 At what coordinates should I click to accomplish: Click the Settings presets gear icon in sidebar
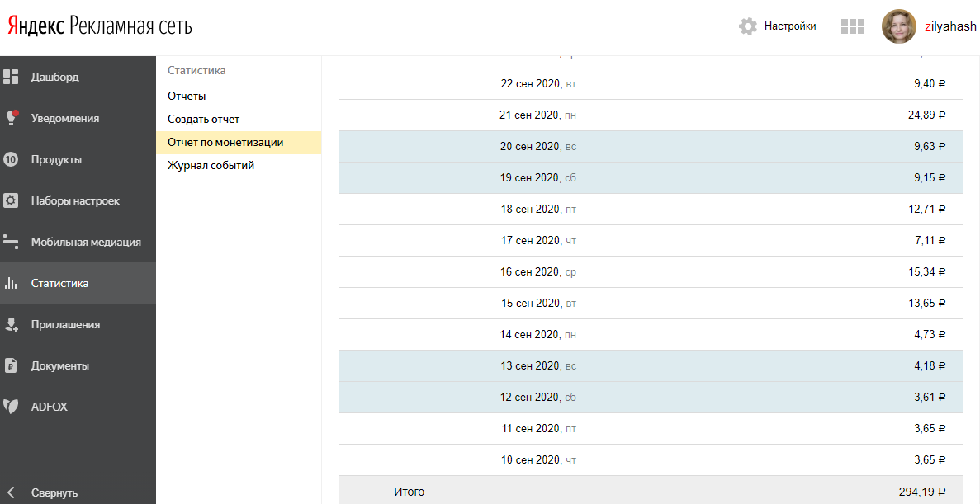11,200
